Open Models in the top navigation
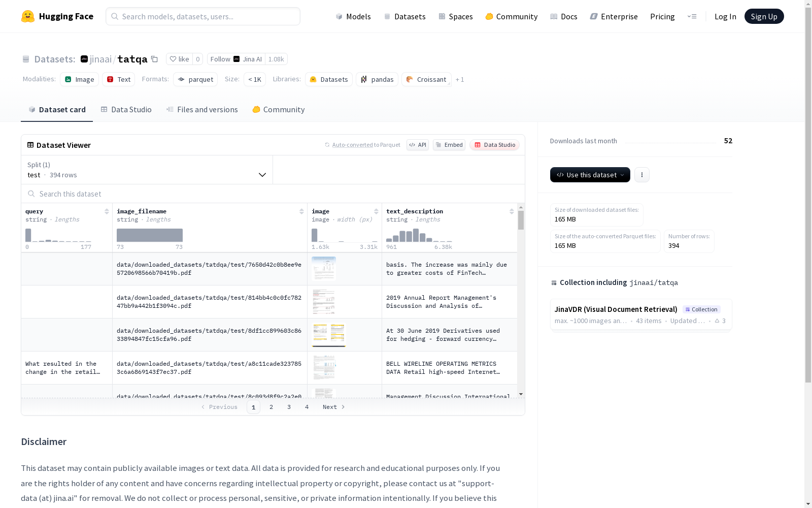 [x=353, y=16]
